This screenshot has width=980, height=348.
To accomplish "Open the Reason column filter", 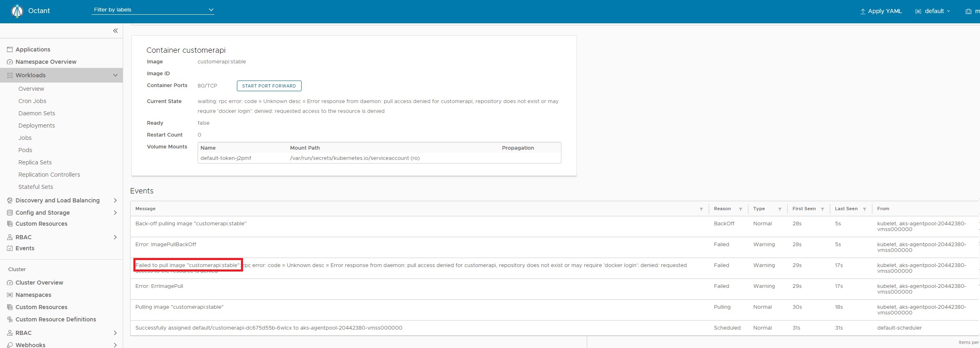I will [740, 209].
